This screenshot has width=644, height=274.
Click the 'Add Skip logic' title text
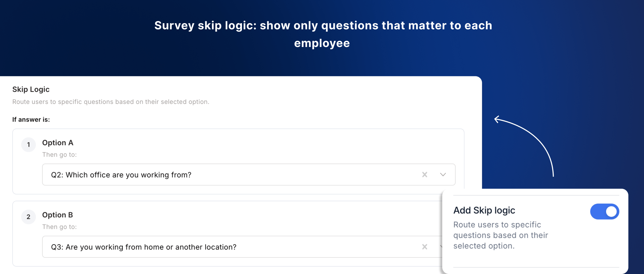coord(484,210)
